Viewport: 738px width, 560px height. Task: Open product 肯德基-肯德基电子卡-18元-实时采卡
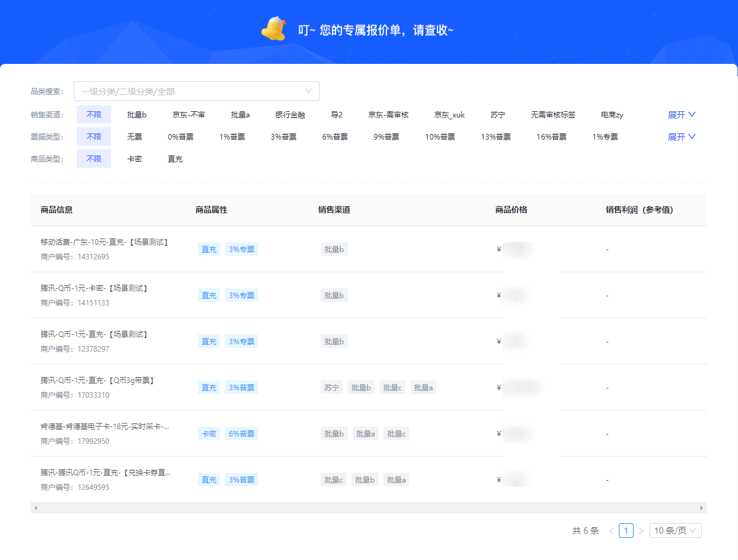click(x=104, y=427)
